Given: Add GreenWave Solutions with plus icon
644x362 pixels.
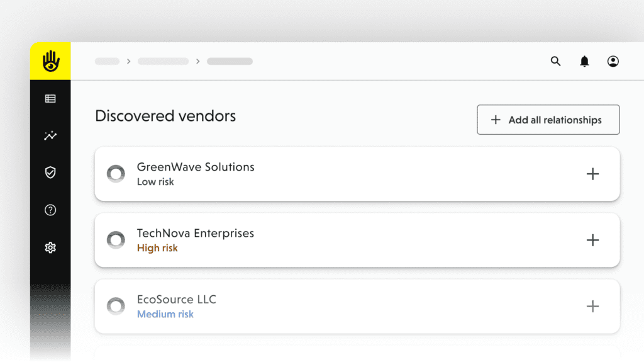Looking at the screenshot, I should 592,174.
